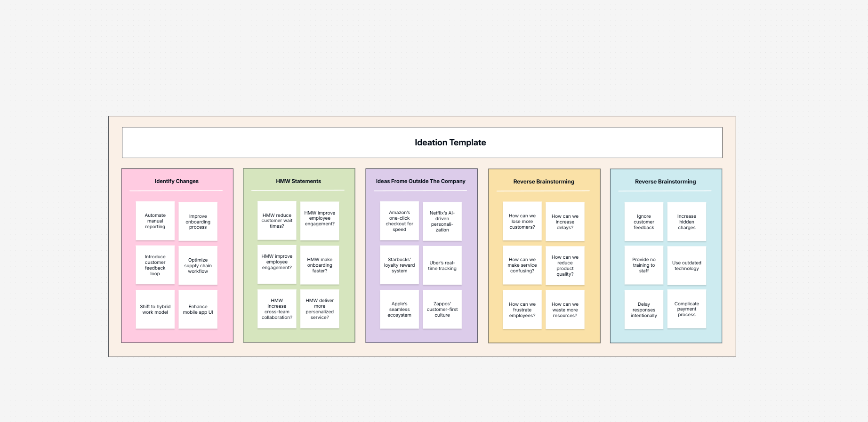The image size is (868, 422).
Task: Select the Provide no training to staff note
Action: (x=643, y=265)
